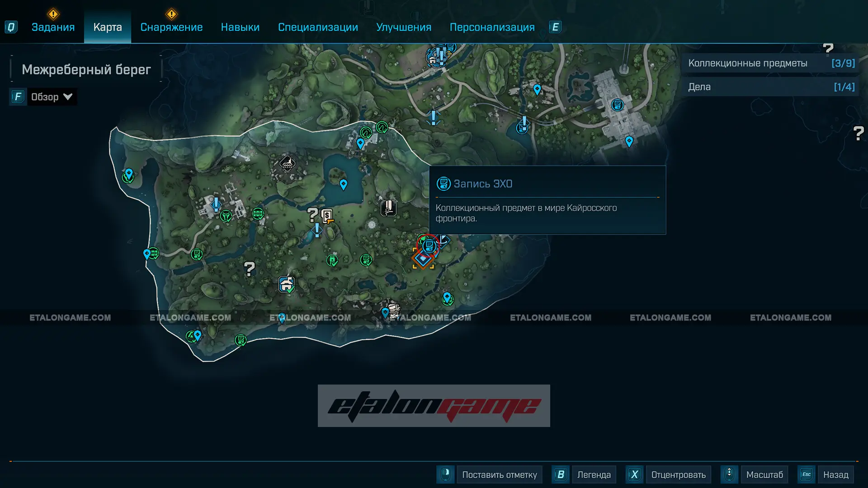Open the Снаряжение tab
Screen dimensions: 868x488
(171, 27)
